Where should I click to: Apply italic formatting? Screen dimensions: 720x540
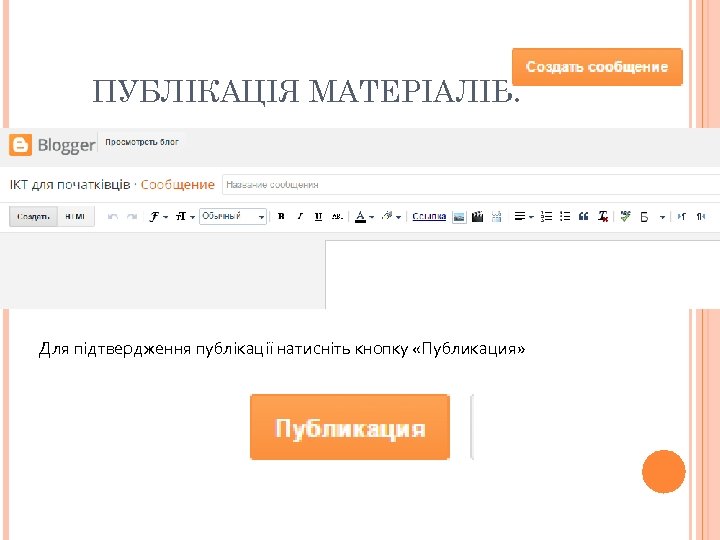(300, 217)
